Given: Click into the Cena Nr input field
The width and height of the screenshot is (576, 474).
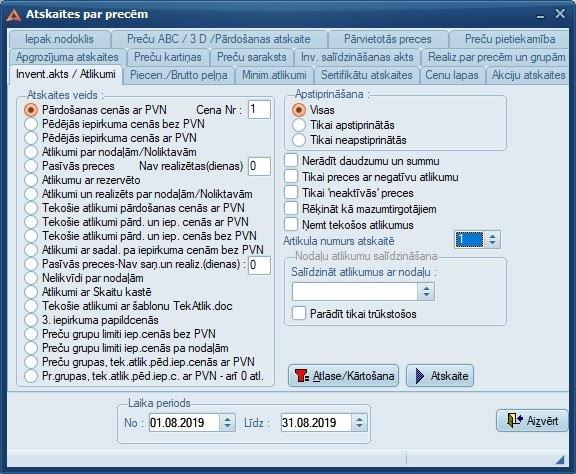Looking at the screenshot, I should tap(259, 109).
